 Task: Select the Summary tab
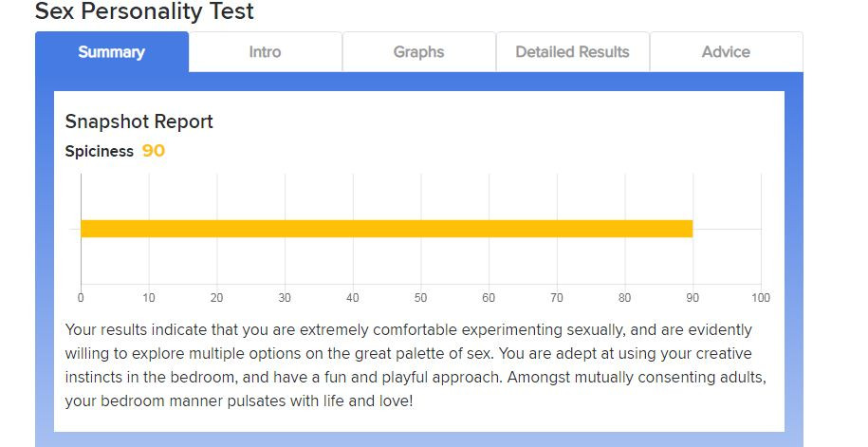click(111, 52)
